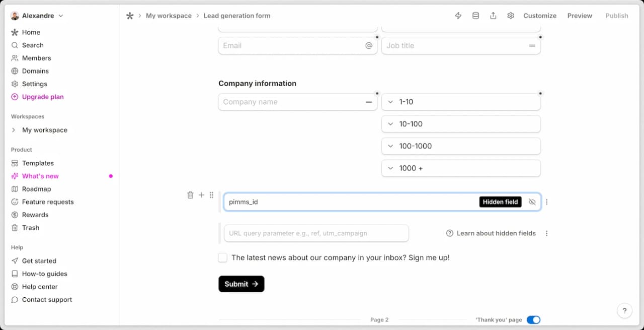Check the newsletter sign-up checkbox

pos(223,258)
